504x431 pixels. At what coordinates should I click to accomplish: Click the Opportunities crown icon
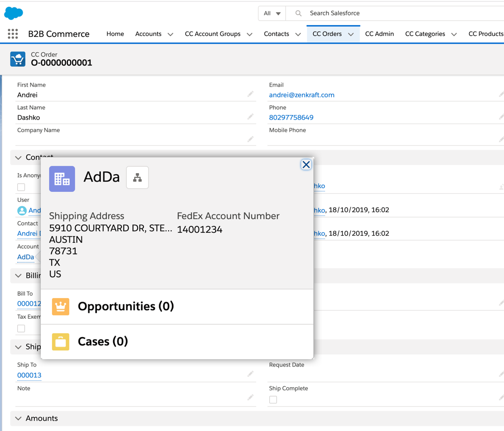pyautogui.click(x=61, y=307)
